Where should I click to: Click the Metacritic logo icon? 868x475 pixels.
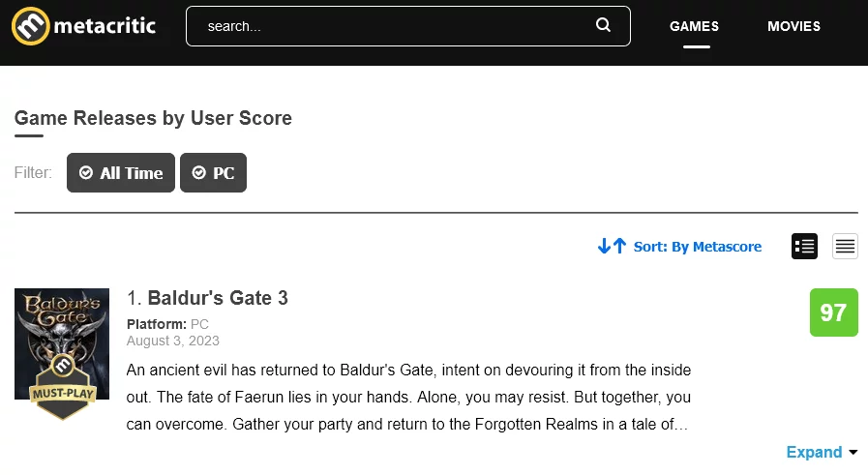[30, 26]
